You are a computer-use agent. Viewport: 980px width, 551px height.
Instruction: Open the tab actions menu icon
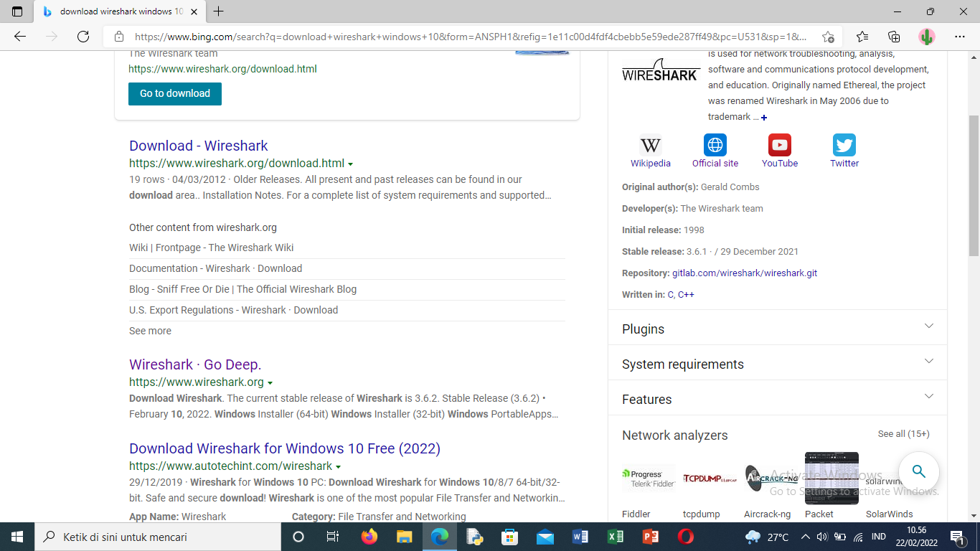coord(17,11)
